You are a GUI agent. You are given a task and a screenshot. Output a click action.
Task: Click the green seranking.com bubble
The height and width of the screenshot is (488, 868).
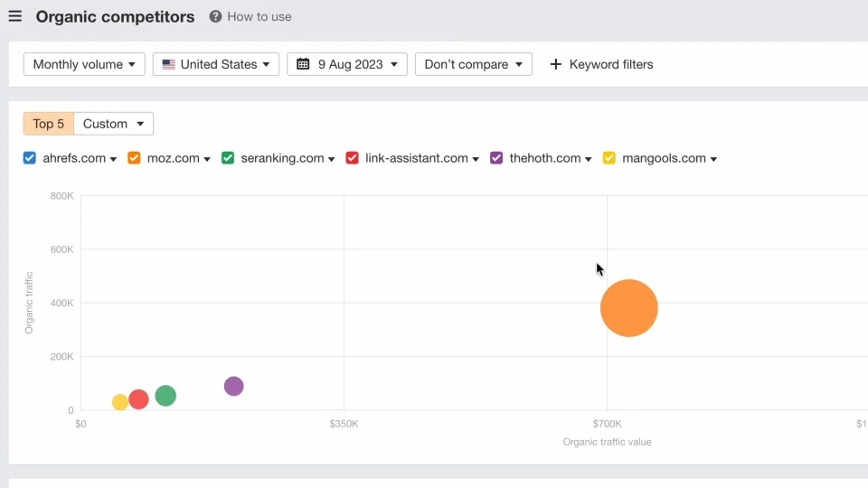point(165,396)
